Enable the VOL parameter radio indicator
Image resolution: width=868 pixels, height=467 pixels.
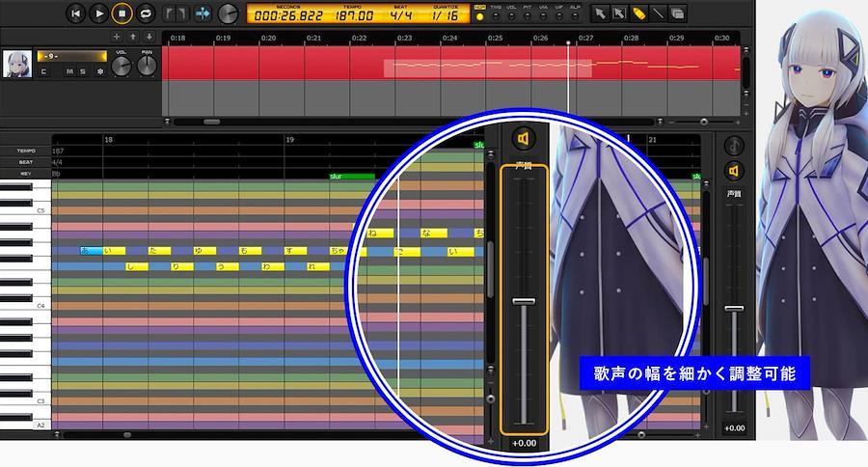[x=510, y=17]
